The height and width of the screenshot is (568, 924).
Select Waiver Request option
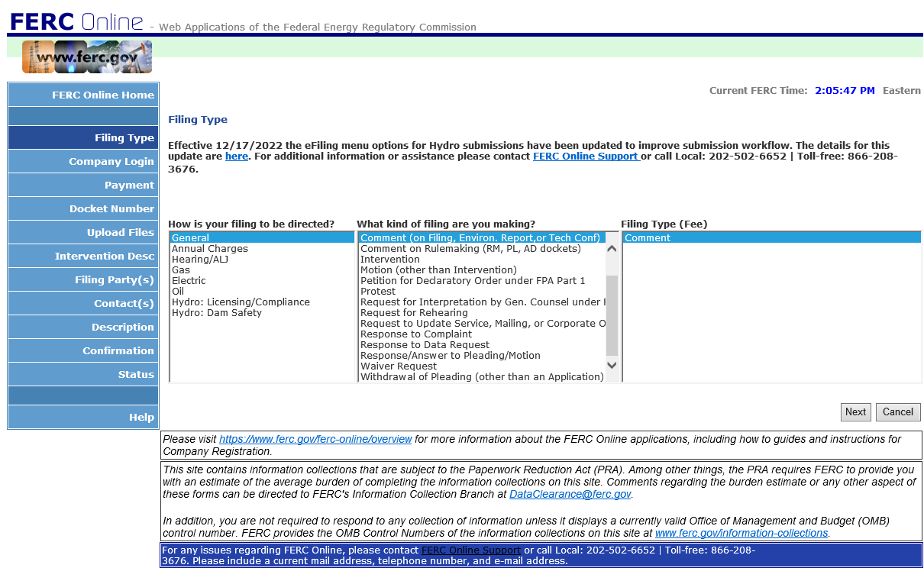(482, 366)
